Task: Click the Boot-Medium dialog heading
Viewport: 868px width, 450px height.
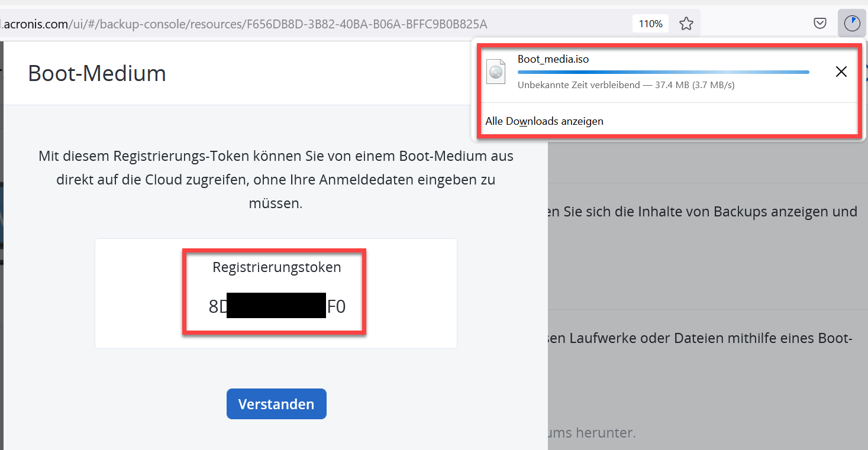Action: pyautogui.click(x=97, y=73)
